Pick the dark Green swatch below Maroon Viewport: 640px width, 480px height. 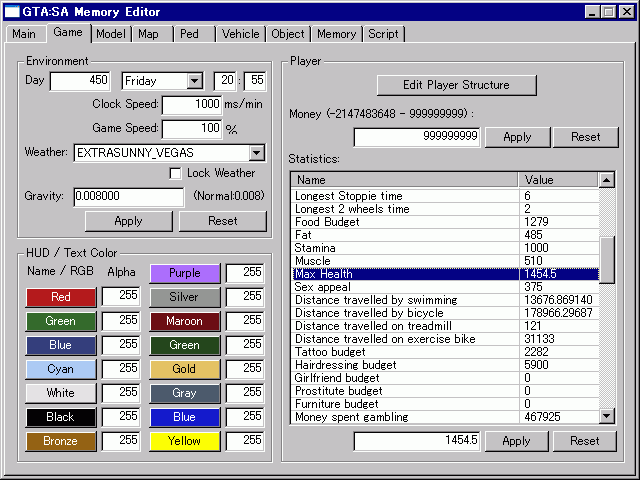point(185,345)
